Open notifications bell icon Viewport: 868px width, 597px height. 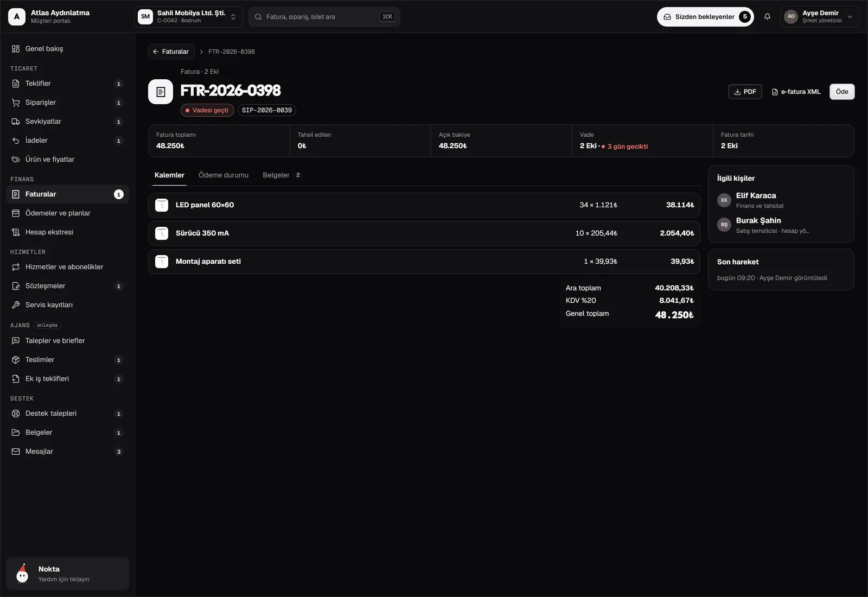(767, 17)
